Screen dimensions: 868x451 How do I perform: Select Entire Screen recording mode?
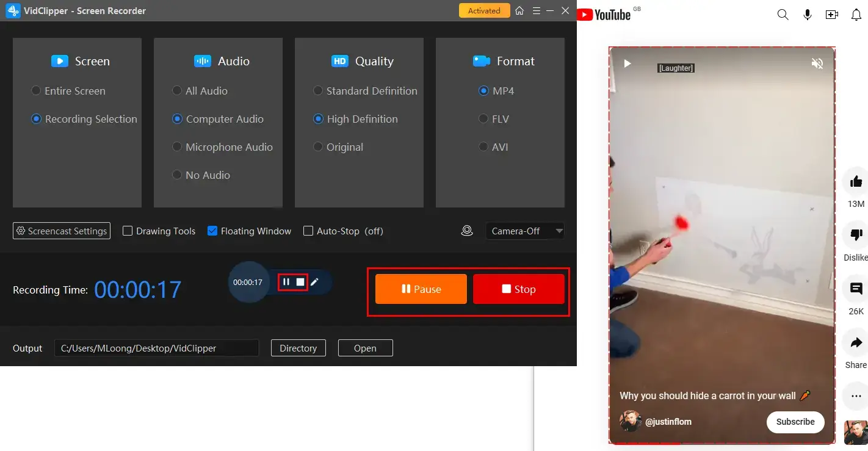click(x=68, y=91)
